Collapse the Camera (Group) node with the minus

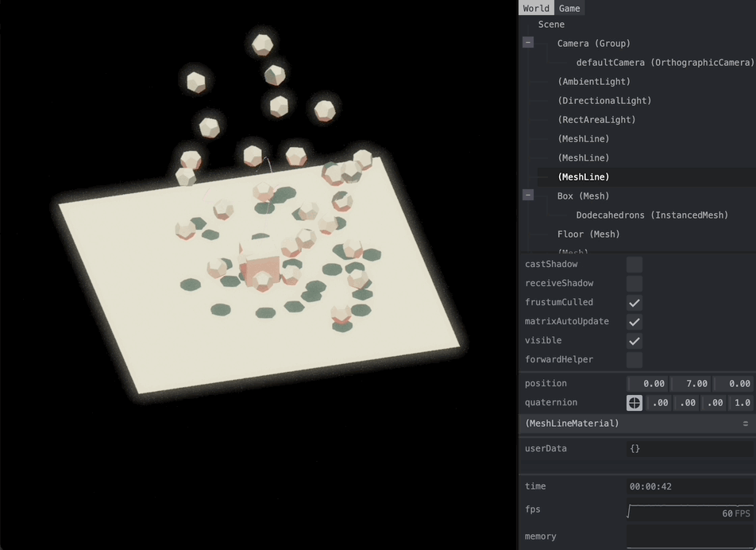pyautogui.click(x=528, y=42)
